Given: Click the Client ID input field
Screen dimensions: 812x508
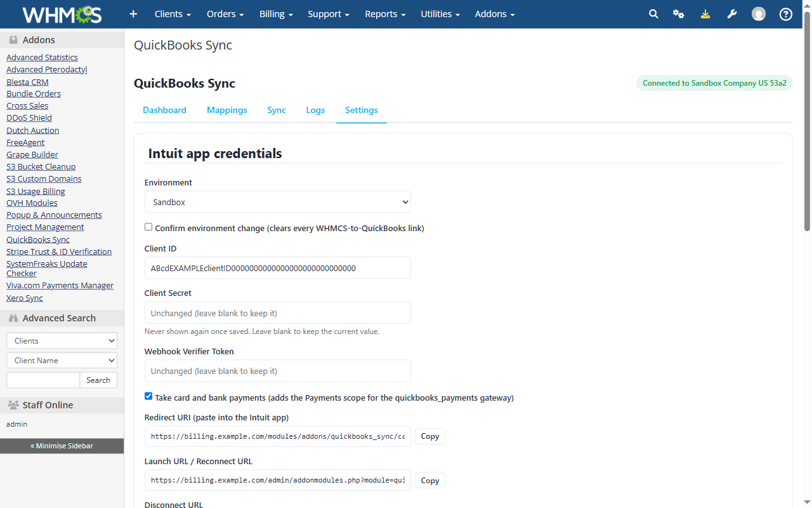Looking at the screenshot, I should pos(278,268).
